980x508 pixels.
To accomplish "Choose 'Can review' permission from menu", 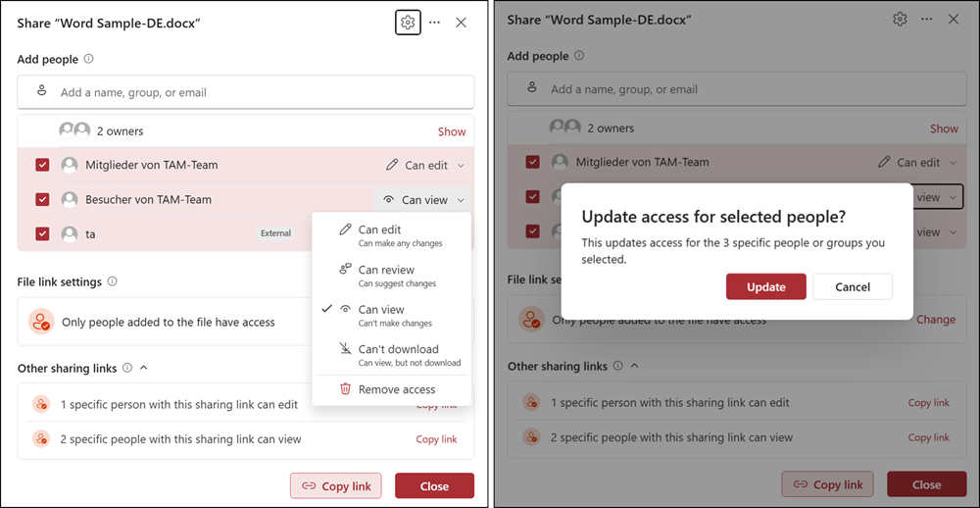I will (x=391, y=276).
